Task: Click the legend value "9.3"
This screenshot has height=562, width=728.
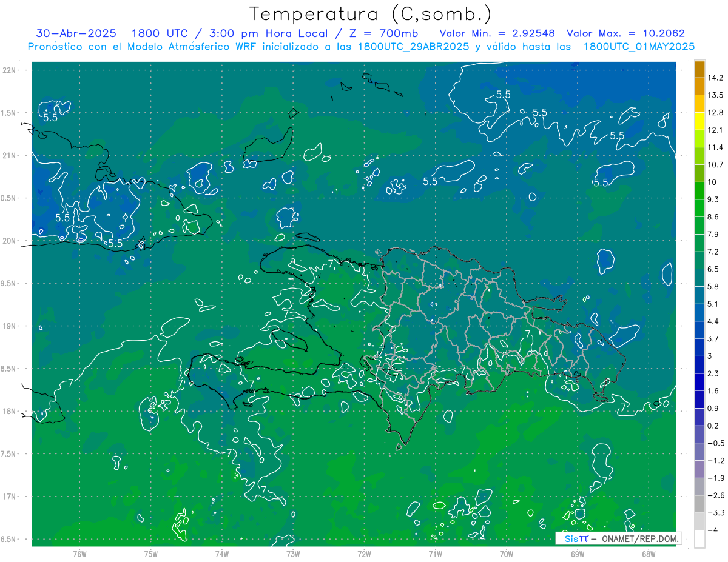Action: pyautogui.click(x=713, y=199)
